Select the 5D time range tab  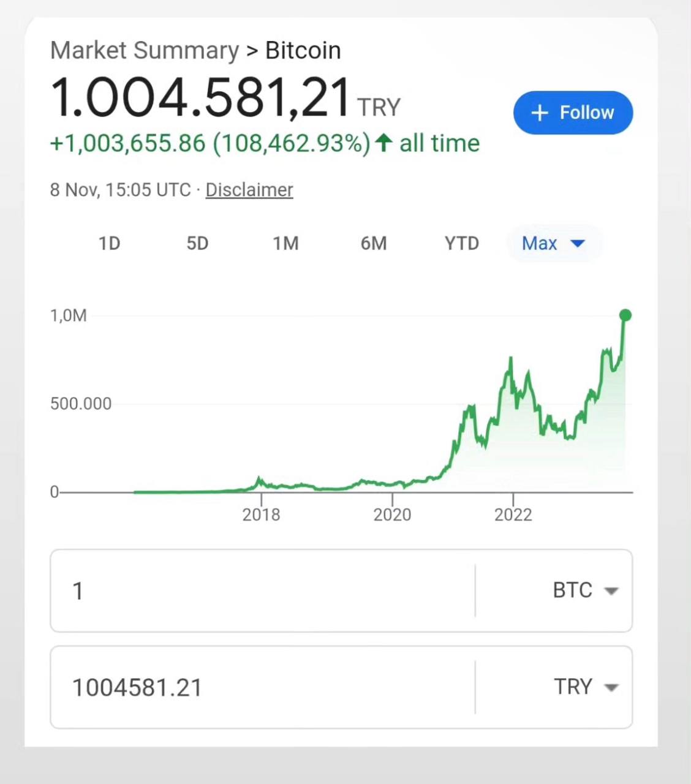(x=197, y=244)
